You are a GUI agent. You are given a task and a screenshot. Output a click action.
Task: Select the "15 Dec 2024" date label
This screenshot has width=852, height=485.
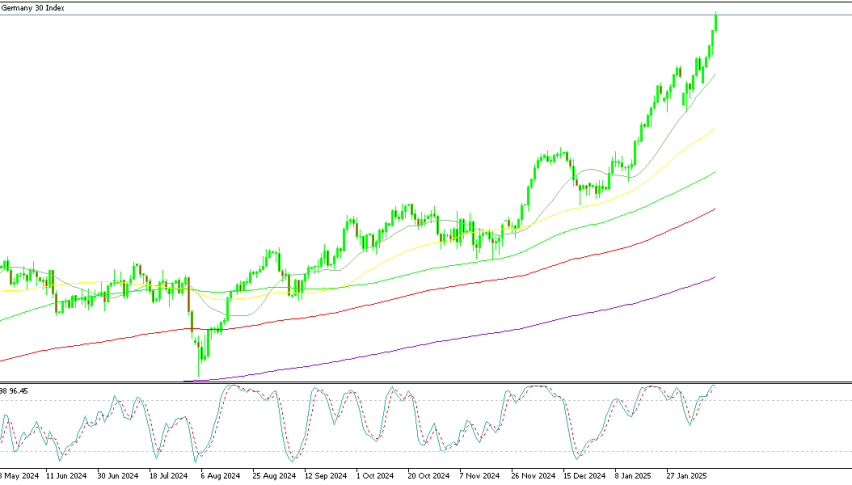pyautogui.click(x=584, y=476)
